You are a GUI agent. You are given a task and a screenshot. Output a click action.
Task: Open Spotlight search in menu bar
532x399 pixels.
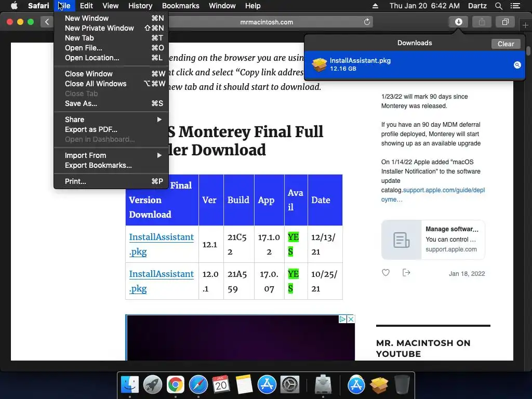[x=498, y=6]
